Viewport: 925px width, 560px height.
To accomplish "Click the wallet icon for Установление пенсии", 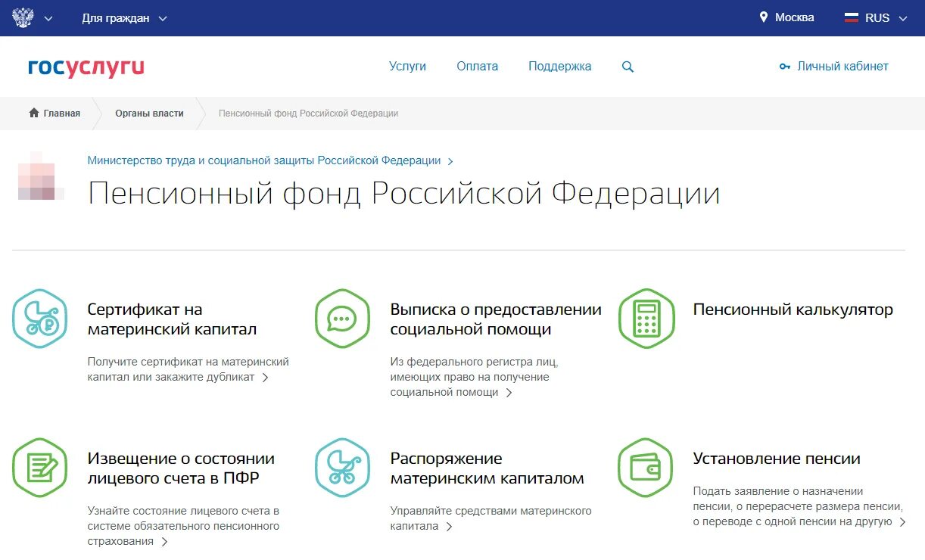I will point(646,468).
